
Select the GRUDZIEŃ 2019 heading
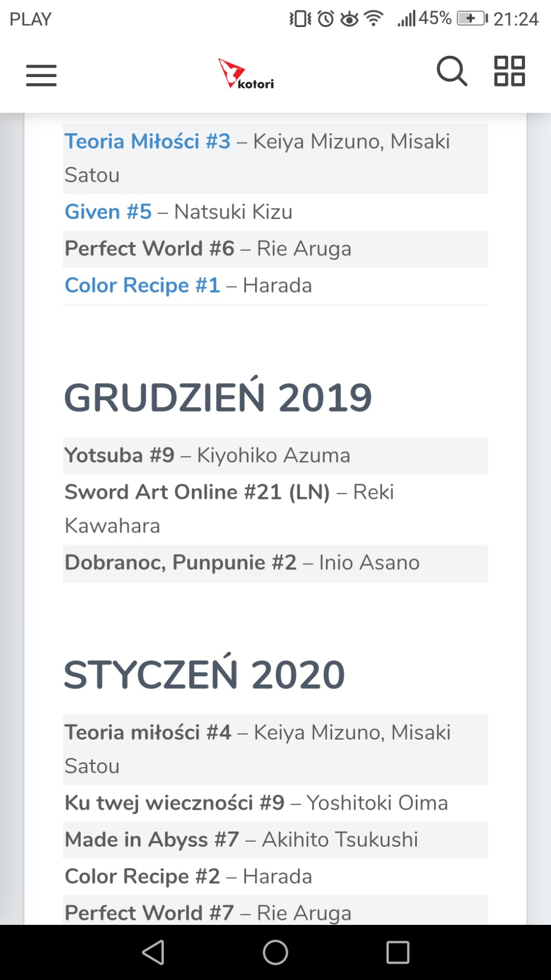(218, 398)
